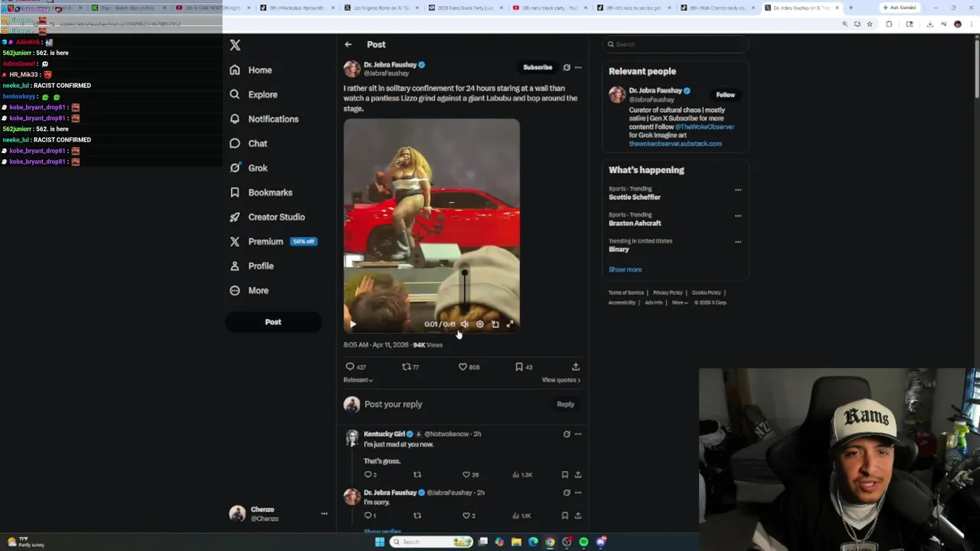The width and height of the screenshot is (980, 551).
Task: Click the taskbar search box
Action: click(x=432, y=542)
